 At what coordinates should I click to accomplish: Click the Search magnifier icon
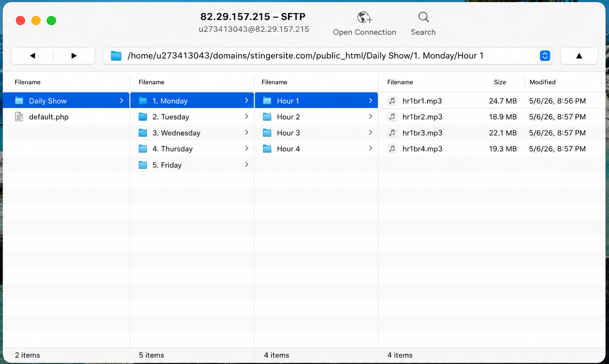pyautogui.click(x=423, y=17)
